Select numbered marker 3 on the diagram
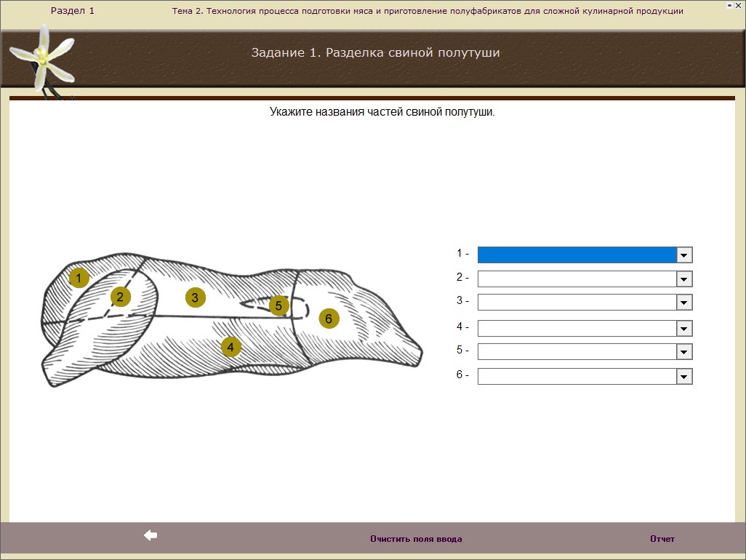 click(195, 297)
